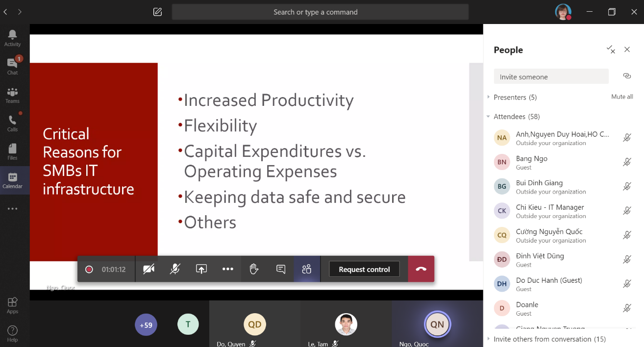Open Chat in the sidebar

12,66
